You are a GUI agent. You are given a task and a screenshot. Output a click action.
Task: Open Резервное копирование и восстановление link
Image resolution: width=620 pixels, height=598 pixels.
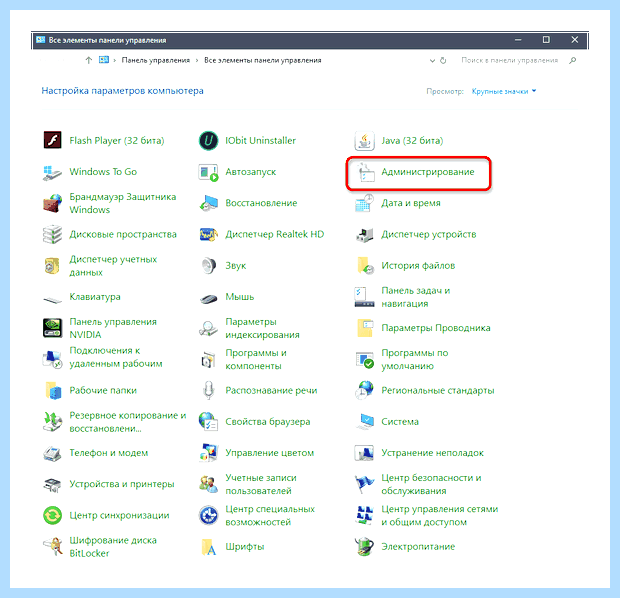tap(127, 422)
